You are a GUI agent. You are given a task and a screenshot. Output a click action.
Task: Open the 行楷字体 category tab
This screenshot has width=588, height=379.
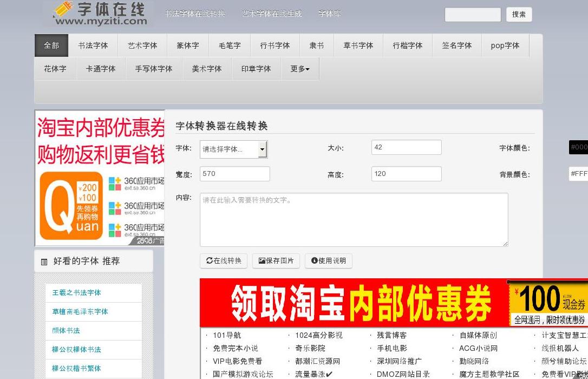coord(408,45)
